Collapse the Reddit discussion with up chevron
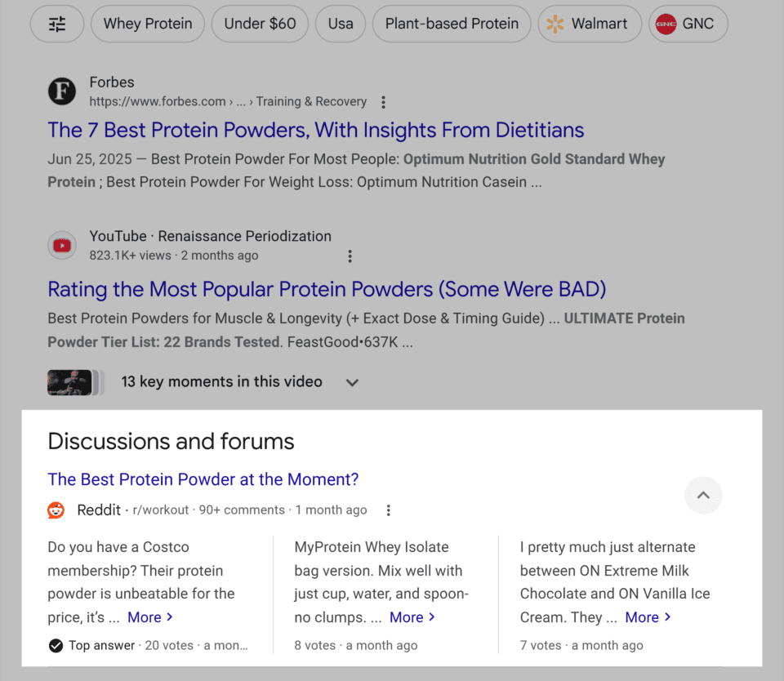This screenshot has width=784, height=681. coord(703,495)
